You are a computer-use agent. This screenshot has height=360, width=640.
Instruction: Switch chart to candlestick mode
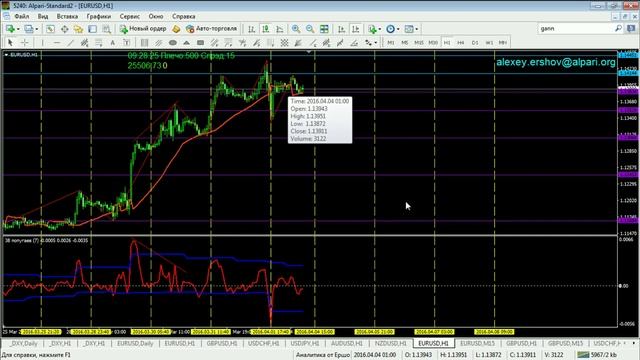pos(266,29)
